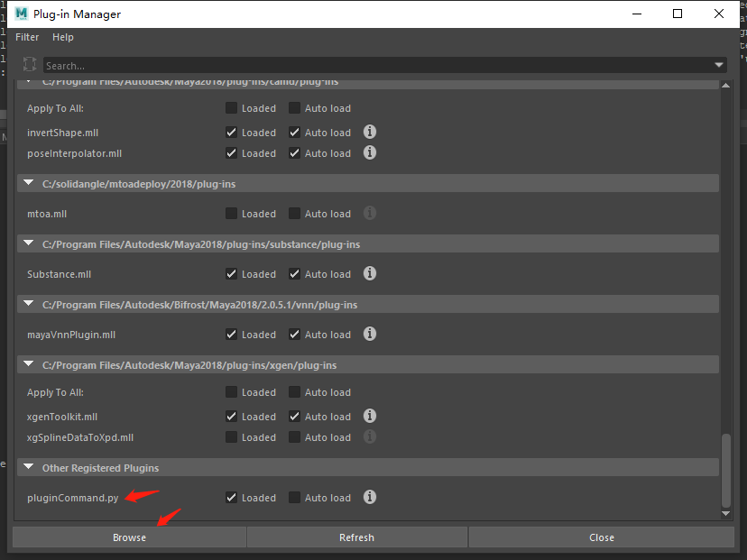Open info for poseInterpolator.mll plugin

coord(370,153)
